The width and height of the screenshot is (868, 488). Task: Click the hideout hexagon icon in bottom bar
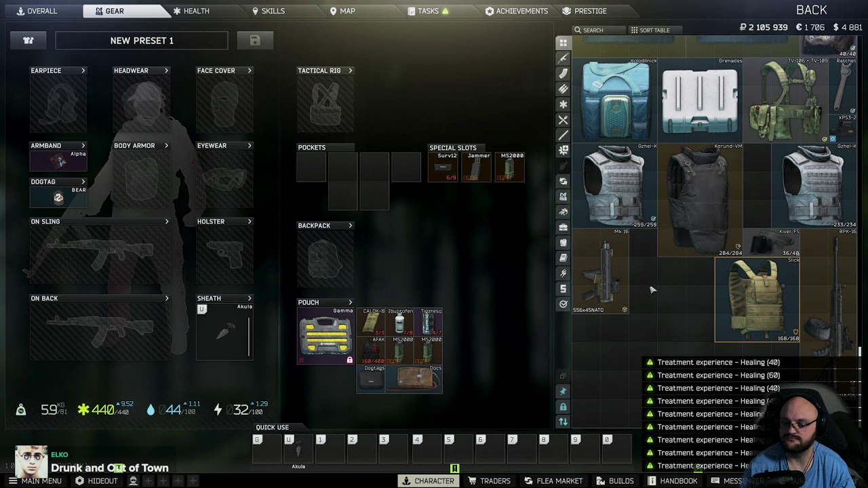(79, 481)
